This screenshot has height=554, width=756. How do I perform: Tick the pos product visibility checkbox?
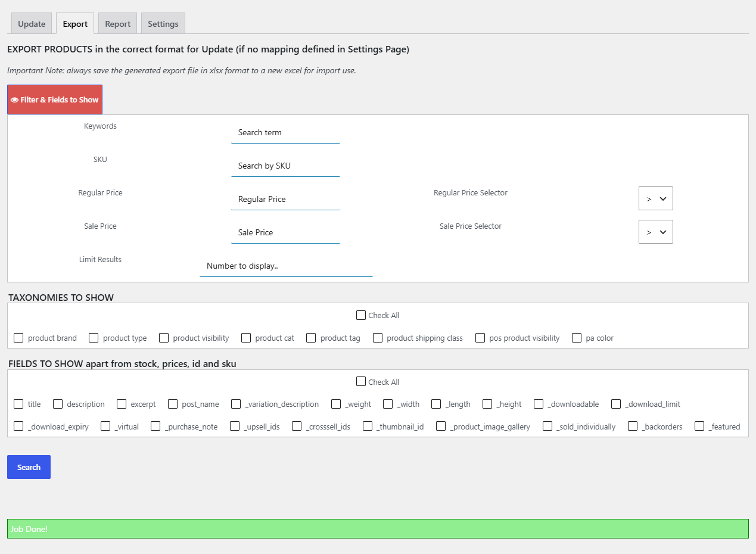(480, 338)
